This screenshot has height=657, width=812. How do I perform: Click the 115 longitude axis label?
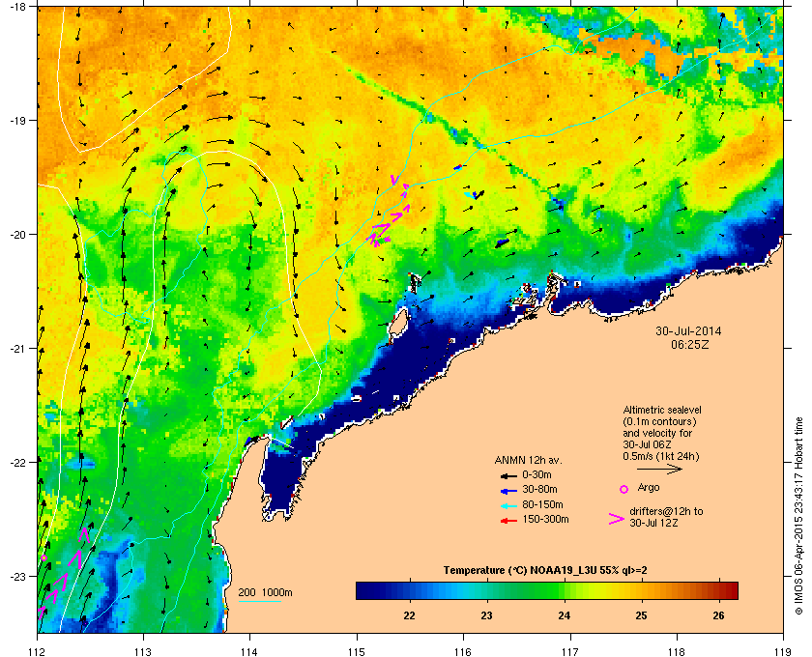pyautogui.click(x=357, y=651)
